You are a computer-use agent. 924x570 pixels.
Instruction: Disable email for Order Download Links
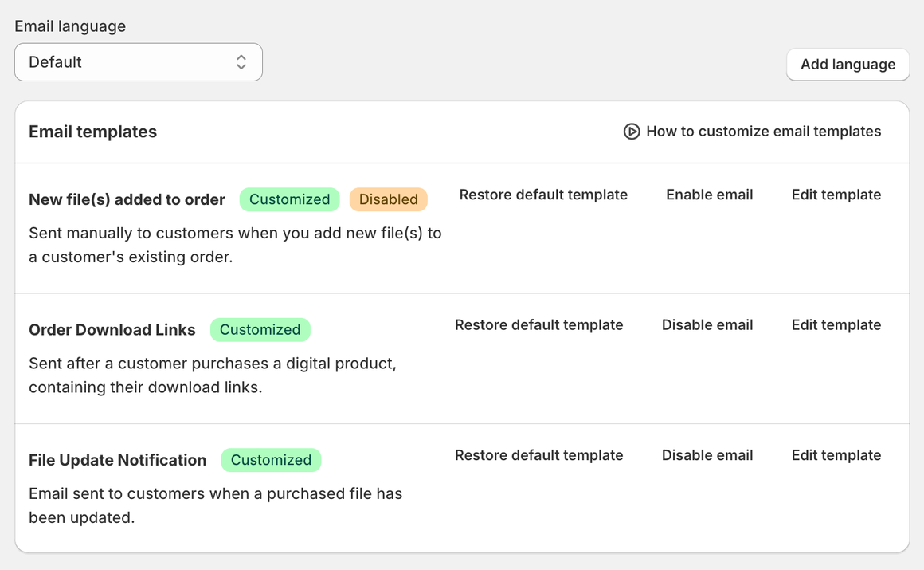(707, 325)
